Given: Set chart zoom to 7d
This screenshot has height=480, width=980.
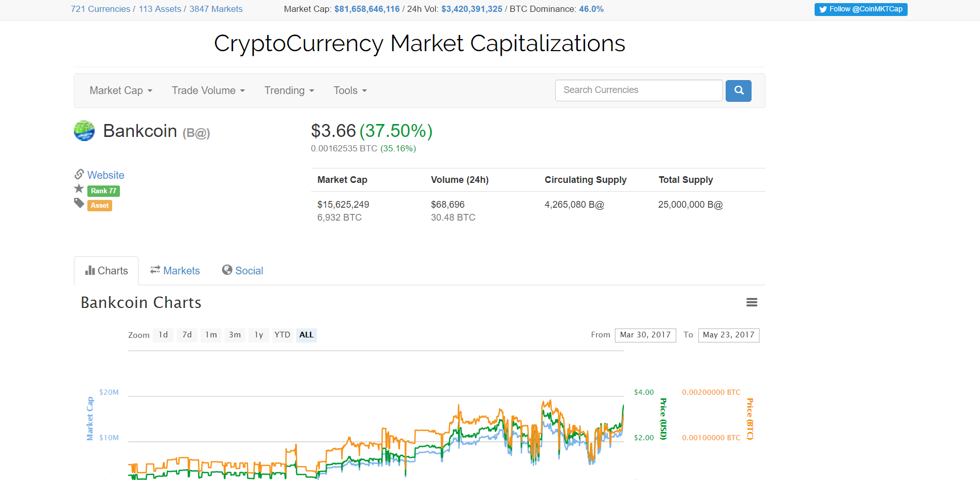Looking at the screenshot, I should coord(187,335).
